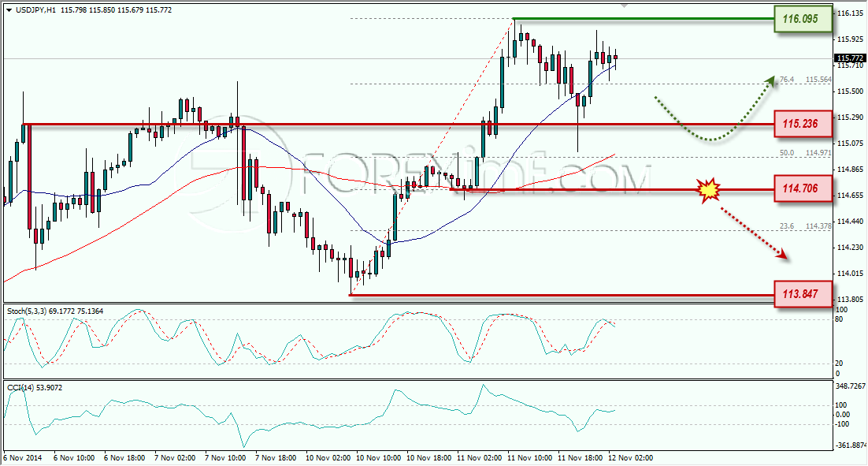Viewport: 868px width, 466px height.
Task: Select time axis label 10 Nov 02:00
Action: click(x=328, y=458)
